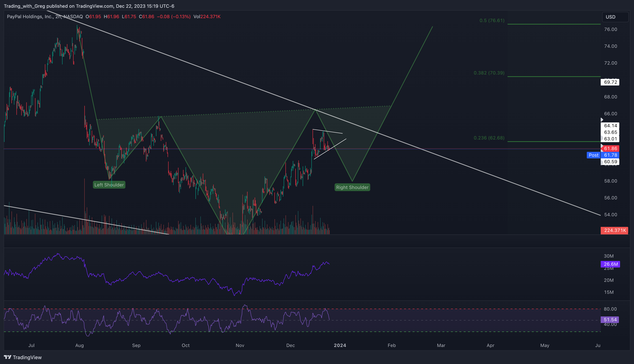Click the O61.95 open value in the header
This screenshot has width=634, height=364.
(x=93, y=16)
